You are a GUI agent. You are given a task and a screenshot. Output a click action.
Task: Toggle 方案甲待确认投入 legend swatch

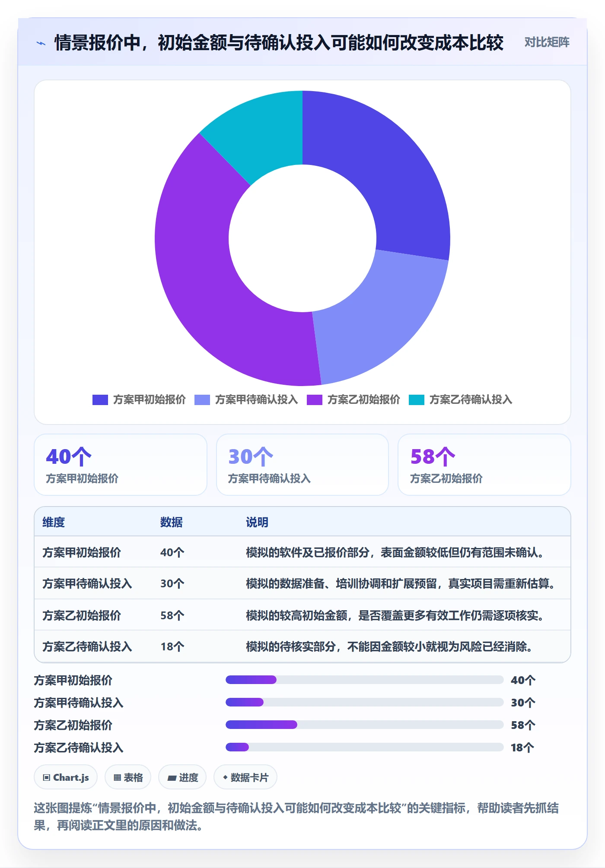coord(202,400)
